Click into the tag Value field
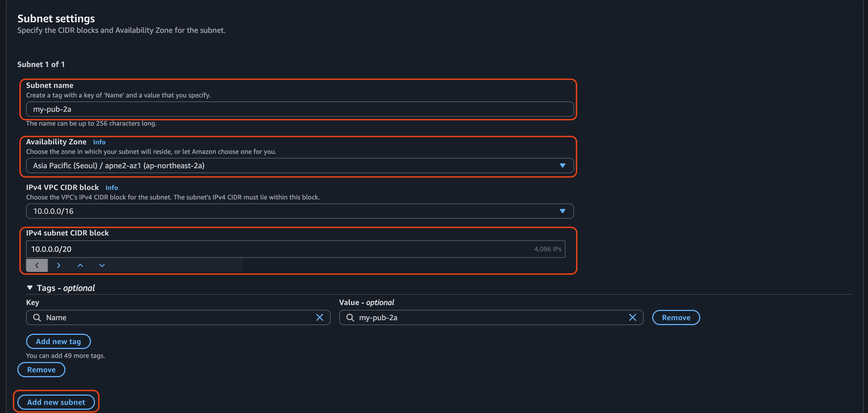Image resolution: width=868 pixels, height=413 pixels. 491,317
